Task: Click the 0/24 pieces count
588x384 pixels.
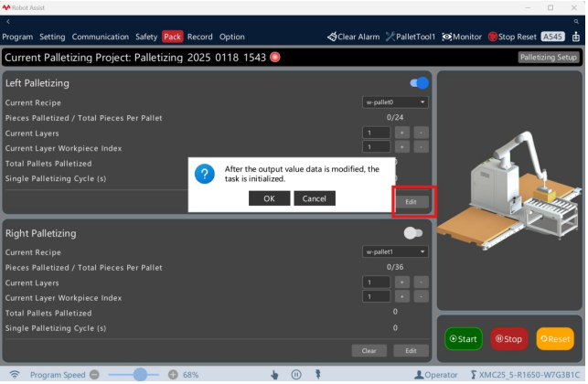Action: [x=395, y=117]
